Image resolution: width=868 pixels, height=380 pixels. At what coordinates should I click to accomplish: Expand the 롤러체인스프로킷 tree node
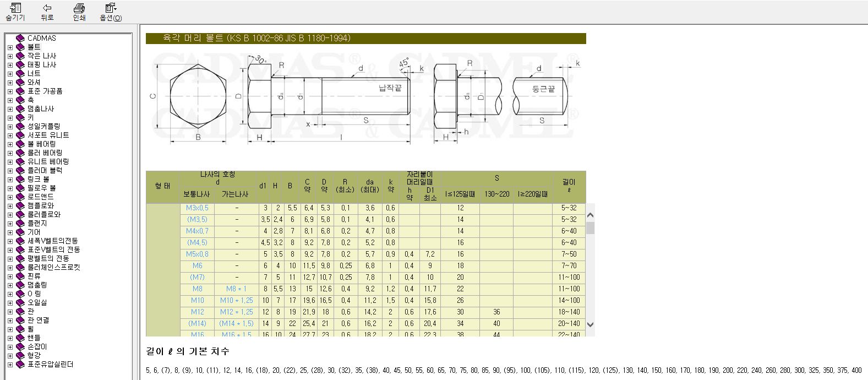10,268
